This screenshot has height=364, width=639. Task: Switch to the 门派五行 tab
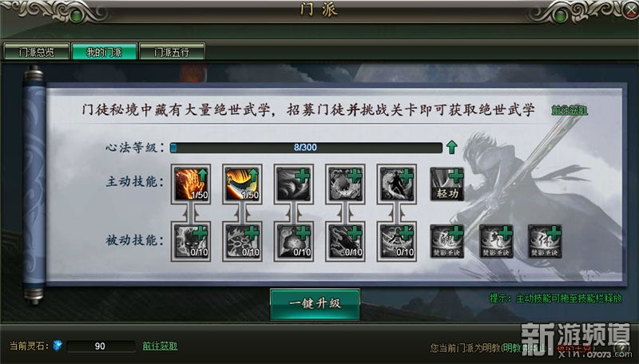tap(172, 52)
